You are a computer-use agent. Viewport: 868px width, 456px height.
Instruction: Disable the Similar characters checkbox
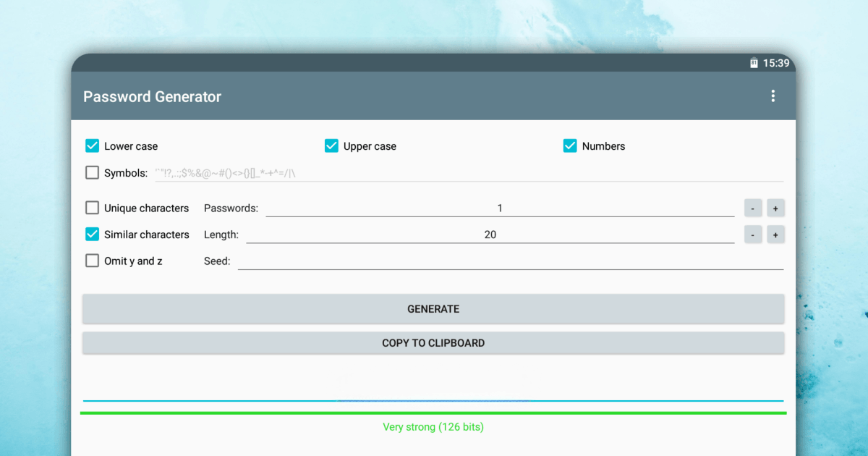pyautogui.click(x=92, y=234)
